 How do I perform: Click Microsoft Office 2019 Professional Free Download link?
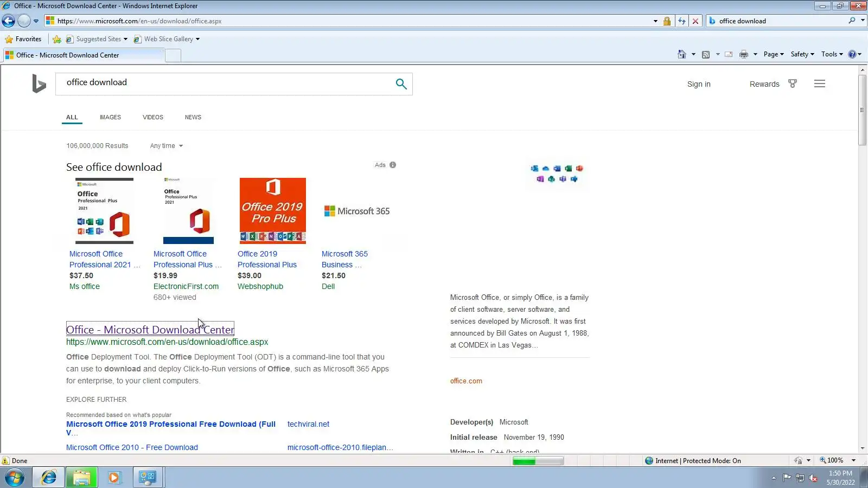coord(171,428)
